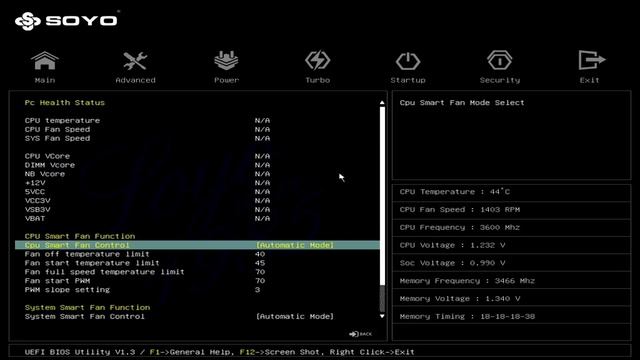The width and height of the screenshot is (640, 360).
Task: Open the Turbo lightning icon
Action: 318,60
